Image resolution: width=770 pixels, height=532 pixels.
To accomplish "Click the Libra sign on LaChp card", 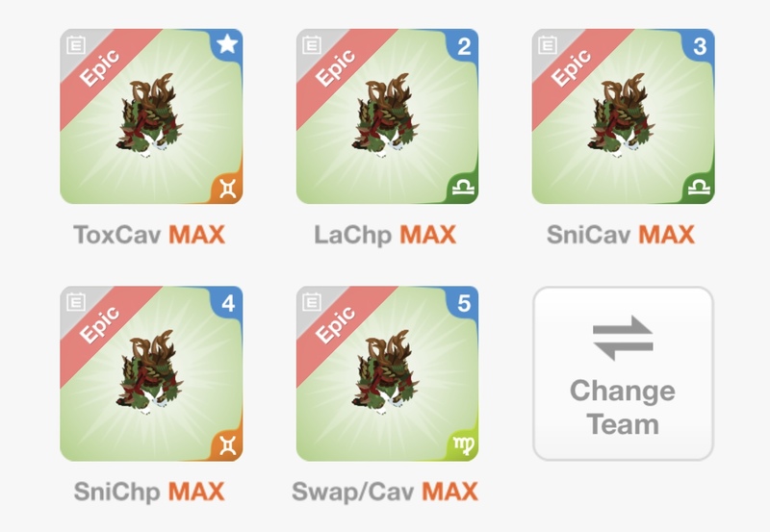I will [464, 188].
